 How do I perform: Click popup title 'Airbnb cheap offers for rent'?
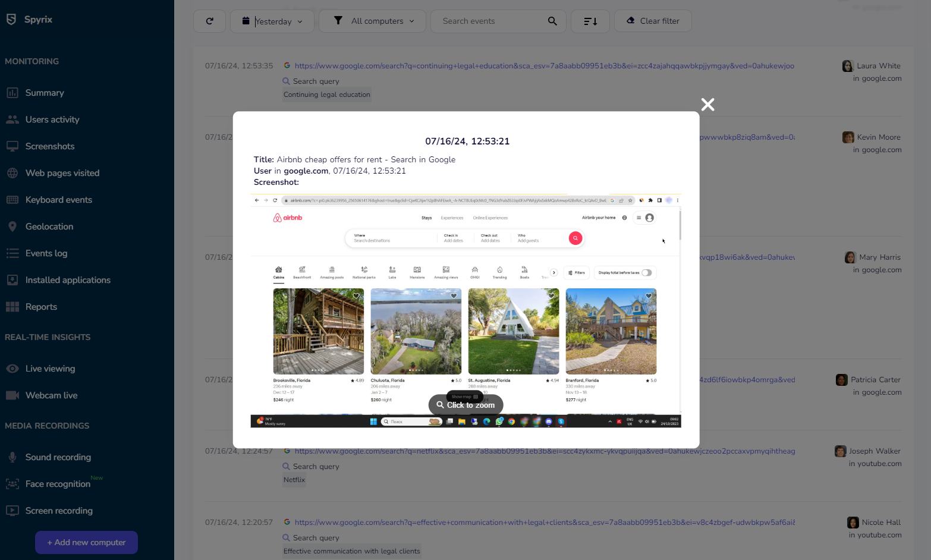coord(329,159)
